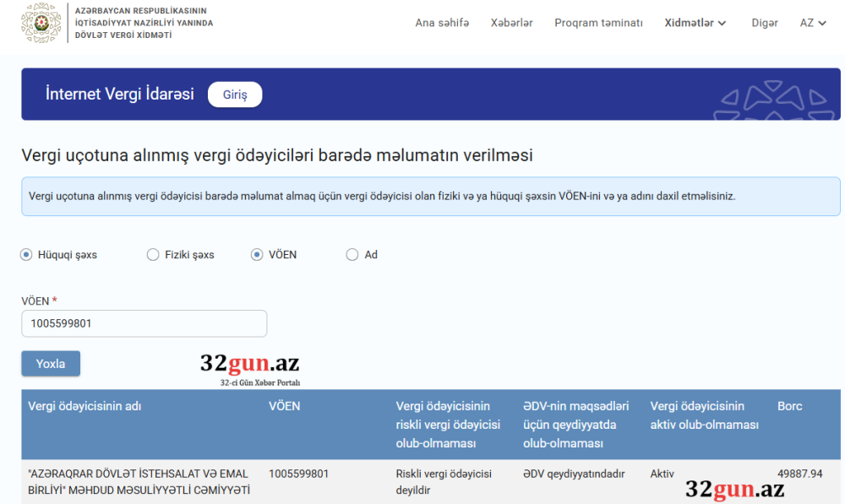Select the Ad search option
845x504 pixels.
pyautogui.click(x=351, y=254)
